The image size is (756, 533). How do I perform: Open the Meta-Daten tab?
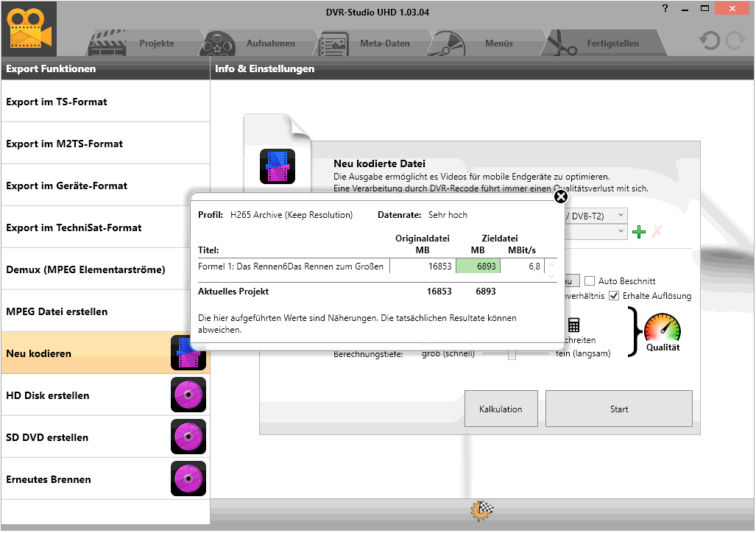pyautogui.click(x=372, y=43)
